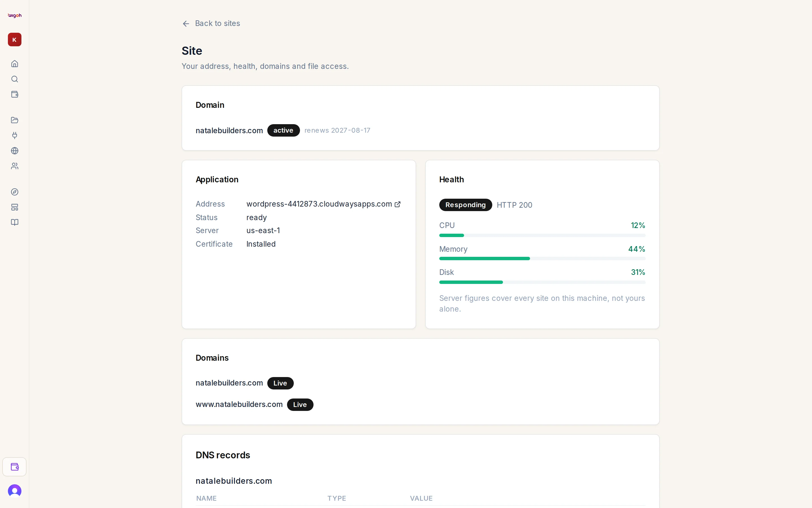The height and width of the screenshot is (508, 812).
Task: Select the plug icon in sidebar
Action: coord(14,135)
